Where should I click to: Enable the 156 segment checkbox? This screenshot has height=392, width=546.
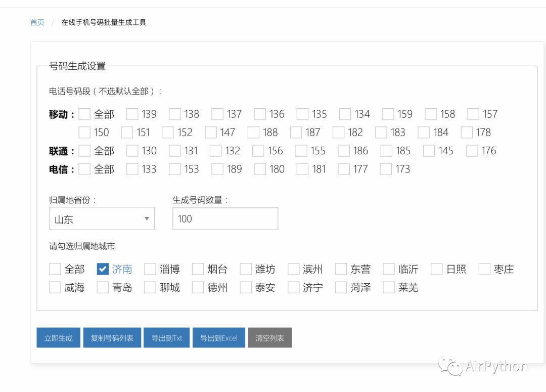tap(258, 151)
